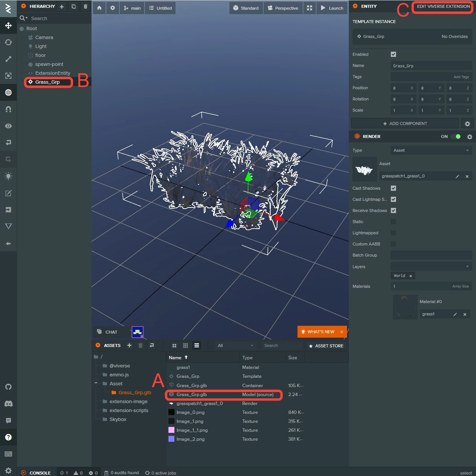The height and width of the screenshot is (476, 476).
Task: Disable Cast Shadows checkbox
Action: coord(393,188)
